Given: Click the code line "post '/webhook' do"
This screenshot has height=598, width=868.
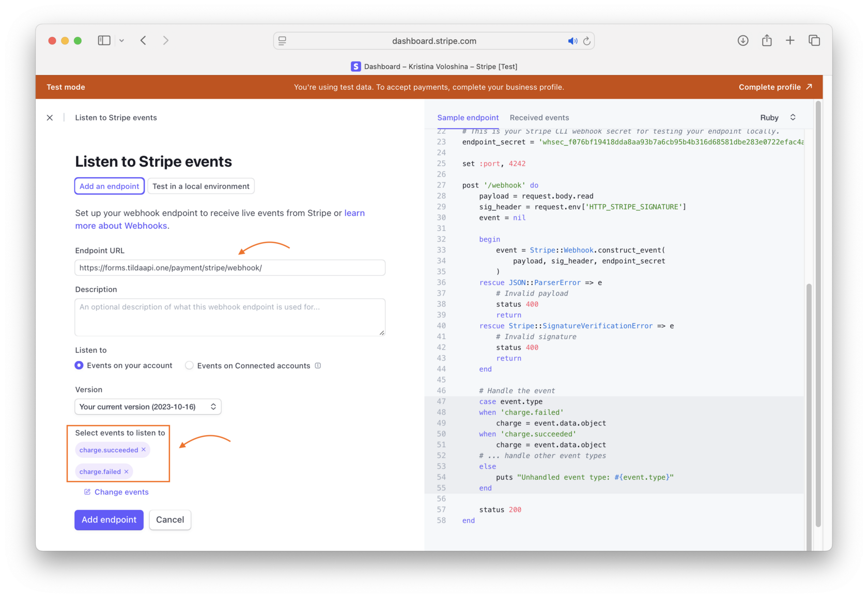Looking at the screenshot, I should [500, 185].
